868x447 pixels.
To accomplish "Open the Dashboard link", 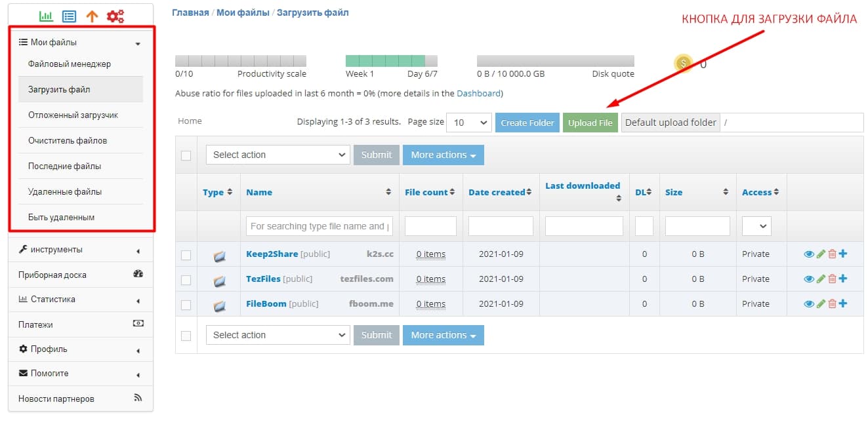I will [479, 93].
